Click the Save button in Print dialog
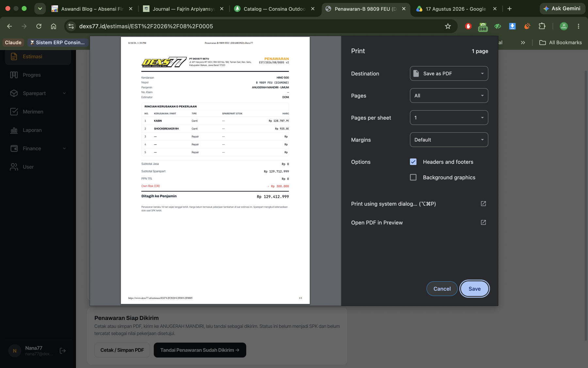Screen dimensions: 588x368 (474, 289)
